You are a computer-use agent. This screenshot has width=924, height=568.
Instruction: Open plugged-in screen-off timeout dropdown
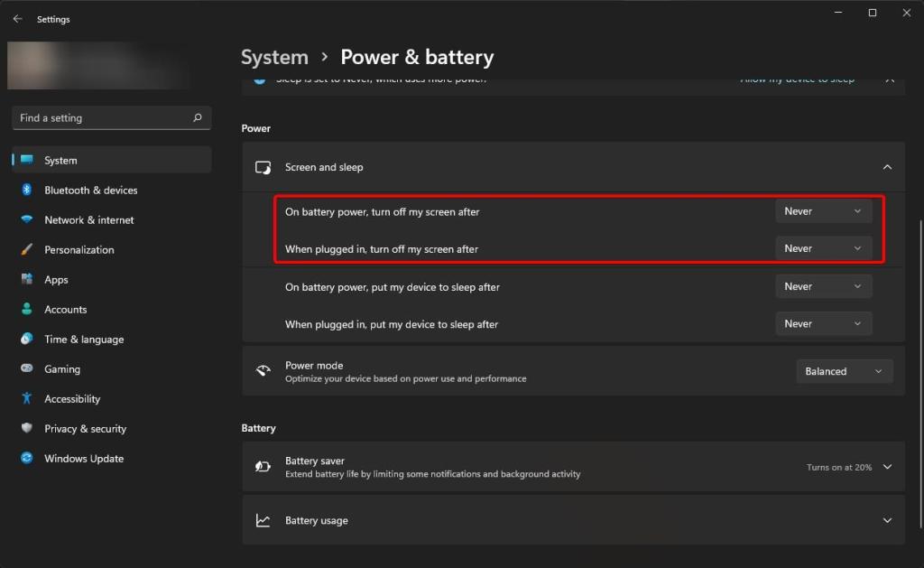coord(823,248)
